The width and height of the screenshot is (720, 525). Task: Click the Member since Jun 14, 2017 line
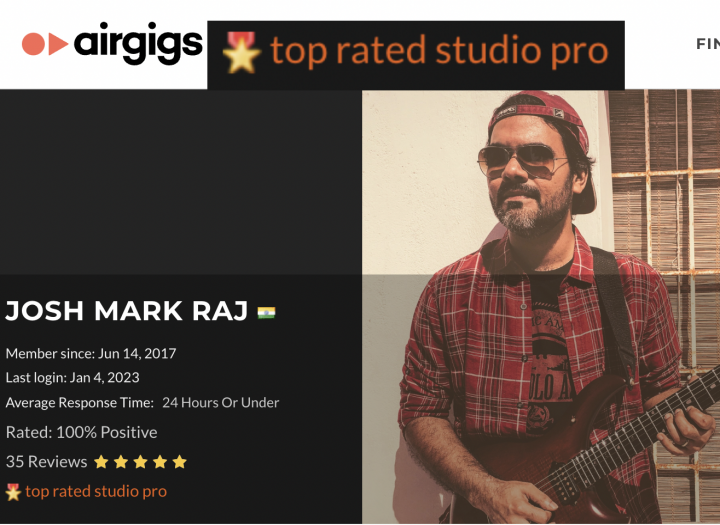91,353
